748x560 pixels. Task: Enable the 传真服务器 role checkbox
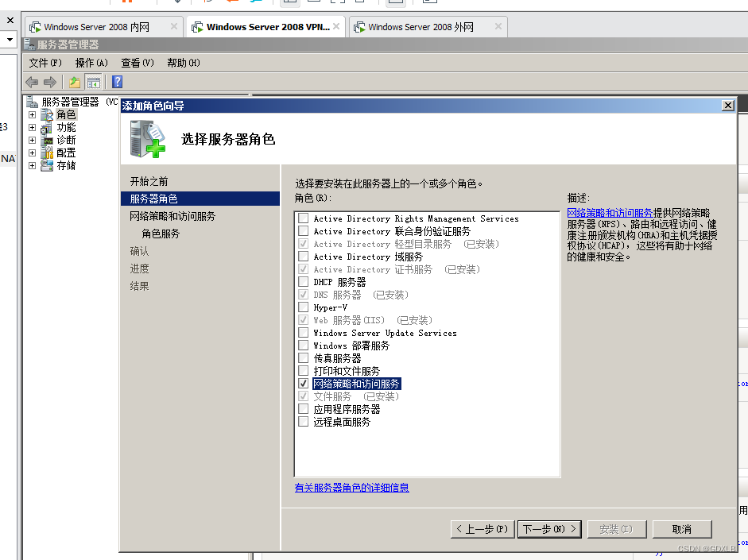[304, 358]
